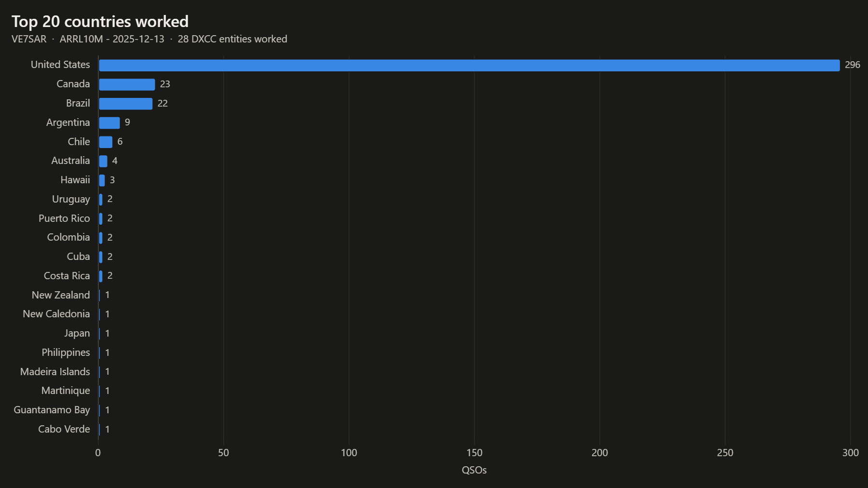The height and width of the screenshot is (488, 868).
Task: Click the 'Puerto Rico' axis label
Action: [64, 218]
